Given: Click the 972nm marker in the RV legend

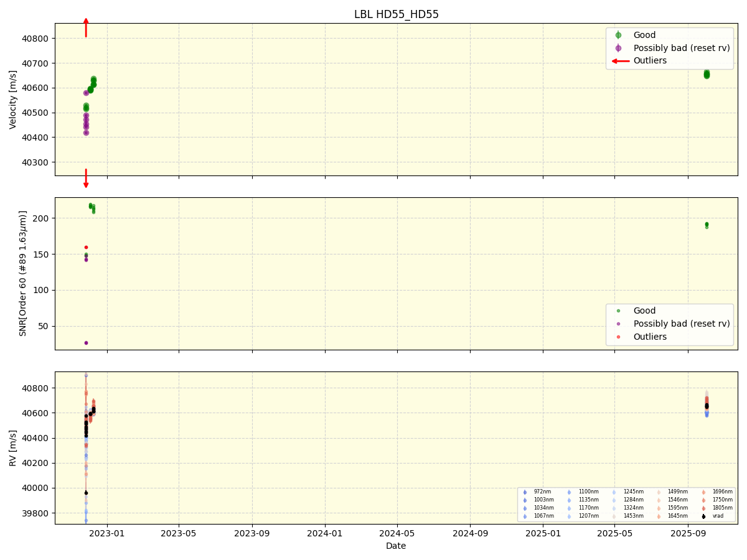Looking at the screenshot, I should tap(525, 492).
